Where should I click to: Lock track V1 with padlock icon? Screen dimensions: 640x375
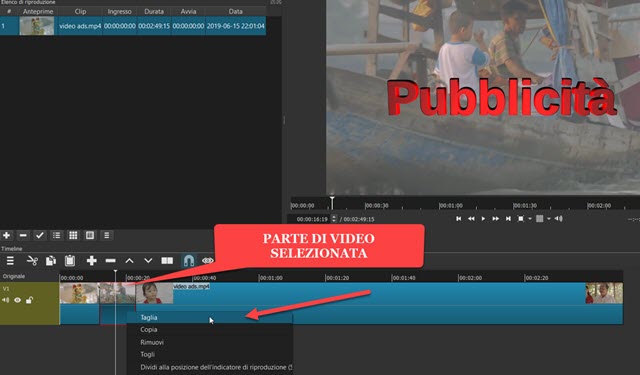click(29, 300)
